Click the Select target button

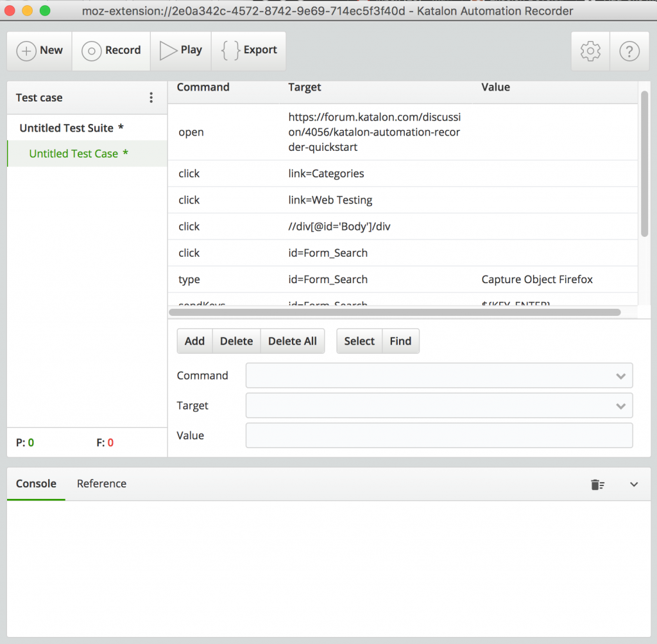(359, 341)
